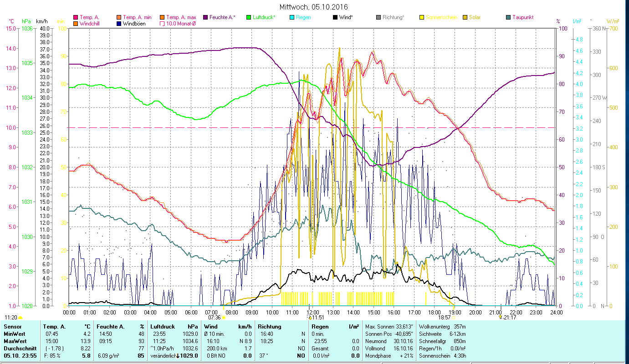Click the Windchill legend label
The height and width of the screenshot is (364, 629).
coord(89,23)
